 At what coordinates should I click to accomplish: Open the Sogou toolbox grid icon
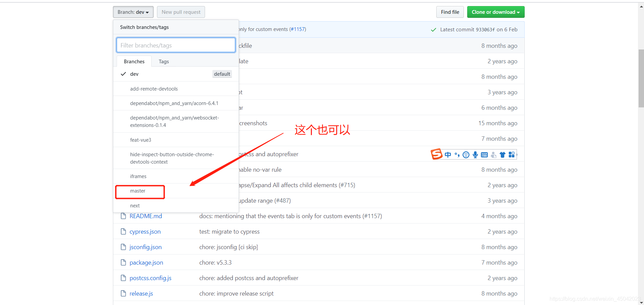coord(512,155)
